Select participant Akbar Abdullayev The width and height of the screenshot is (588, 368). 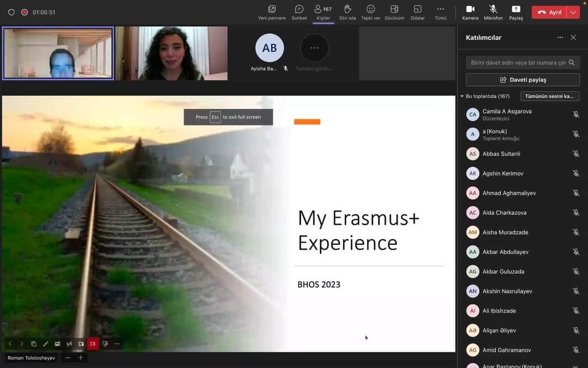pos(523,252)
